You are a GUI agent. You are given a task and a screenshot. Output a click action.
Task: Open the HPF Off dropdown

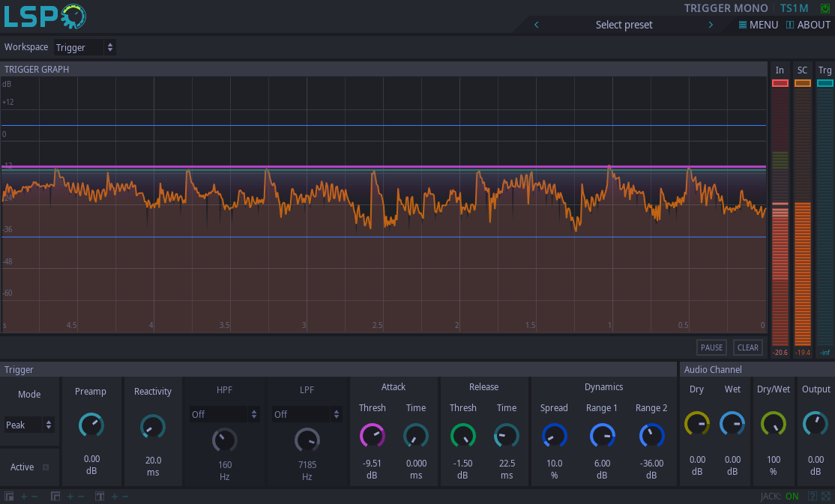(x=224, y=414)
